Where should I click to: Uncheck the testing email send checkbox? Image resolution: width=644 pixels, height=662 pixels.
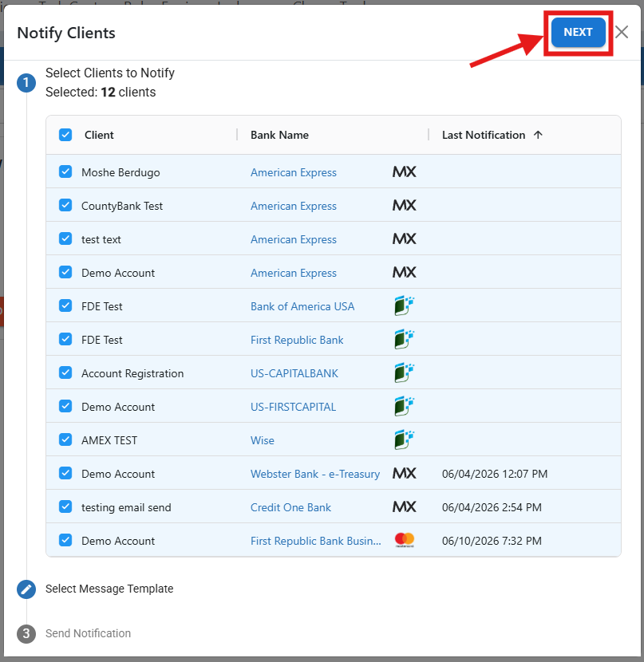pos(65,506)
